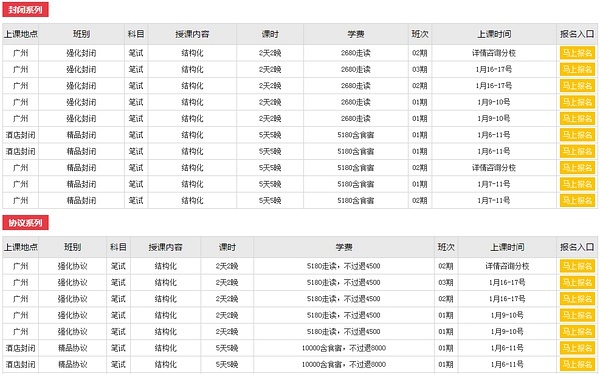Click 马上报名 for 强化协议 02期 1月16-17号 row
This screenshot has width=600, height=374.
coord(577,299)
